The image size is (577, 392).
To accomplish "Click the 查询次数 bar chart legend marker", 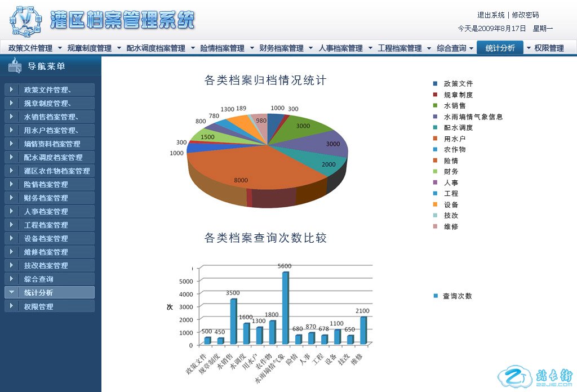I will click(435, 296).
